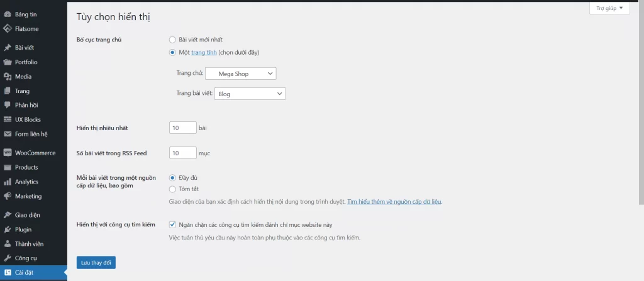644x281 pixels.
Task: Select the Tóm tắt radio option
Action: pyautogui.click(x=172, y=189)
